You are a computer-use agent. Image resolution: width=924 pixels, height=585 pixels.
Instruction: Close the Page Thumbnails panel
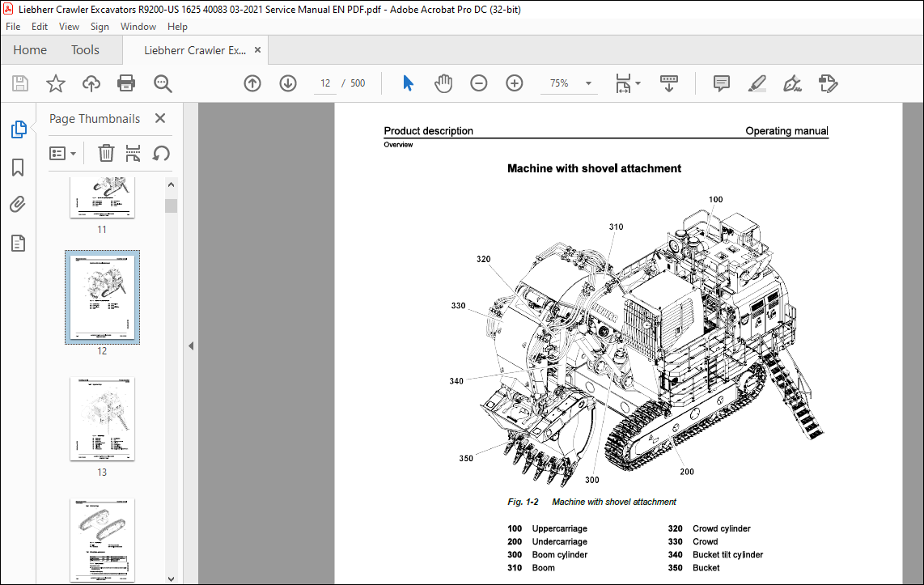coord(159,118)
